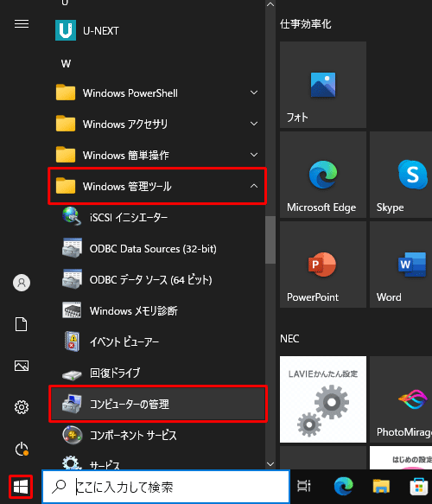
Task: Click the ここに入力して検索 search box
Action: coord(166,487)
